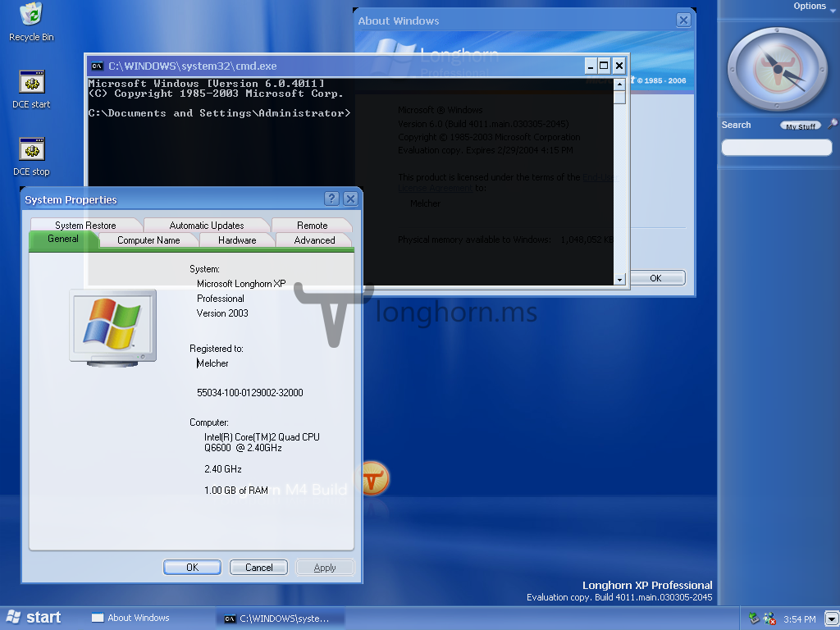Click the Safely Remove Hardware tray icon

click(755, 619)
